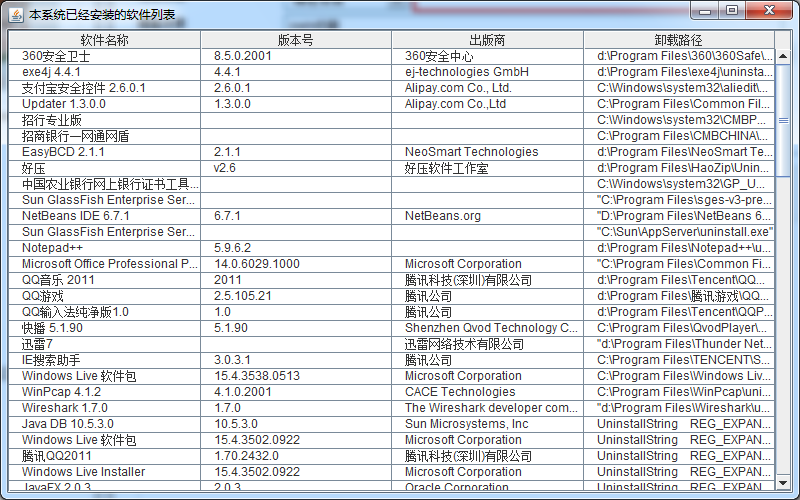Select the 招行专业版 row
800x500 pixels.
392,120
